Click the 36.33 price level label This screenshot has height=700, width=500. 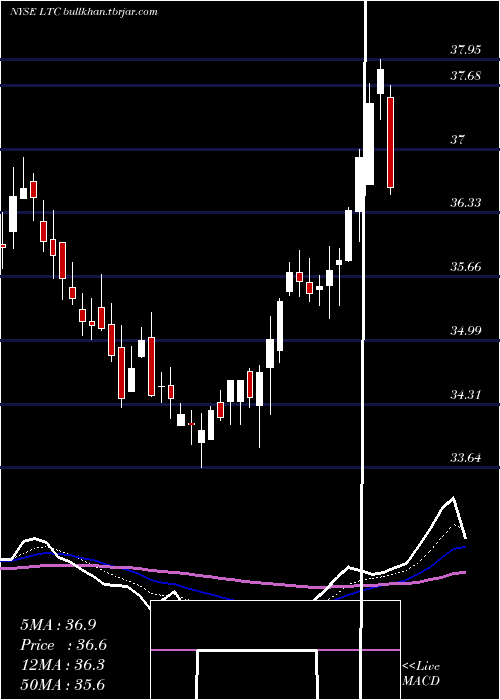point(466,203)
